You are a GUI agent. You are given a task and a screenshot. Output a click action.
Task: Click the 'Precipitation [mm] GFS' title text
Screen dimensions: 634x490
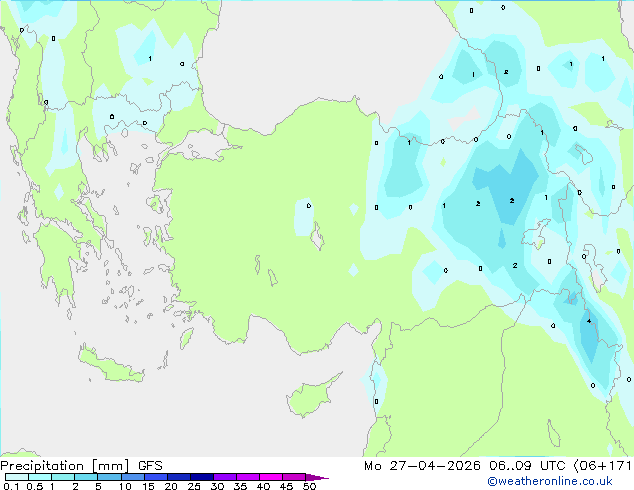pyautogui.click(x=81, y=466)
